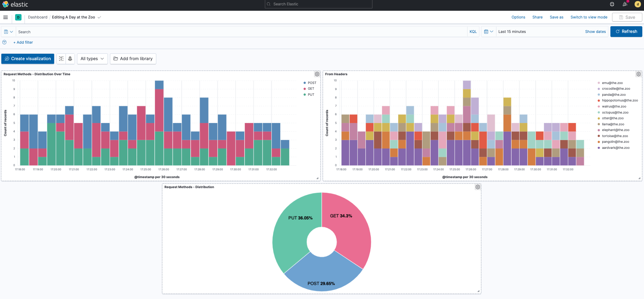Click the text (markdown) panel icon
This screenshot has height=299, width=644.
pyautogui.click(x=61, y=59)
